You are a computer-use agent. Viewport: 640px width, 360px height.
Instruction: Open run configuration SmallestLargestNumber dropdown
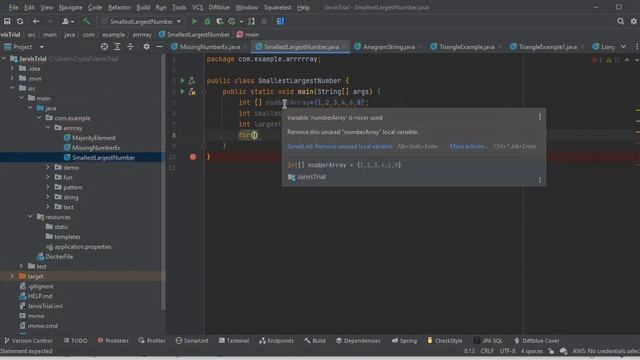click(x=141, y=21)
